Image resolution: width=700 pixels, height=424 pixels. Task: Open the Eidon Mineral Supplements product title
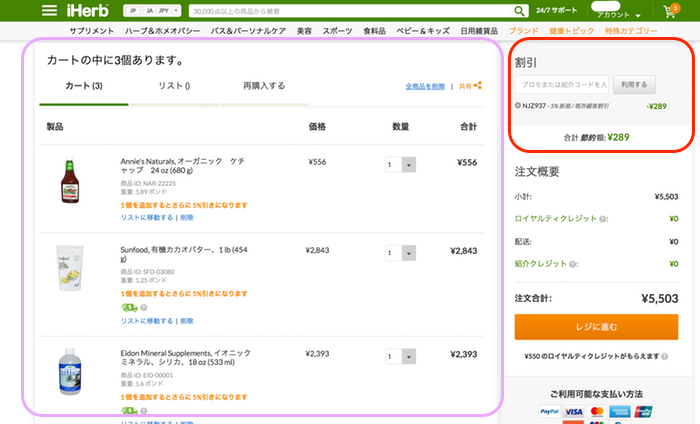(186, 357)
